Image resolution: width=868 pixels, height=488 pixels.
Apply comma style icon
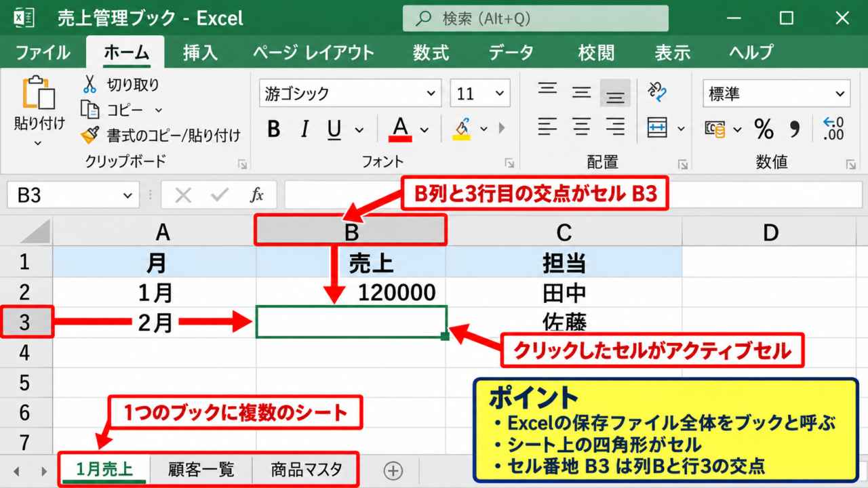point(795,128)
